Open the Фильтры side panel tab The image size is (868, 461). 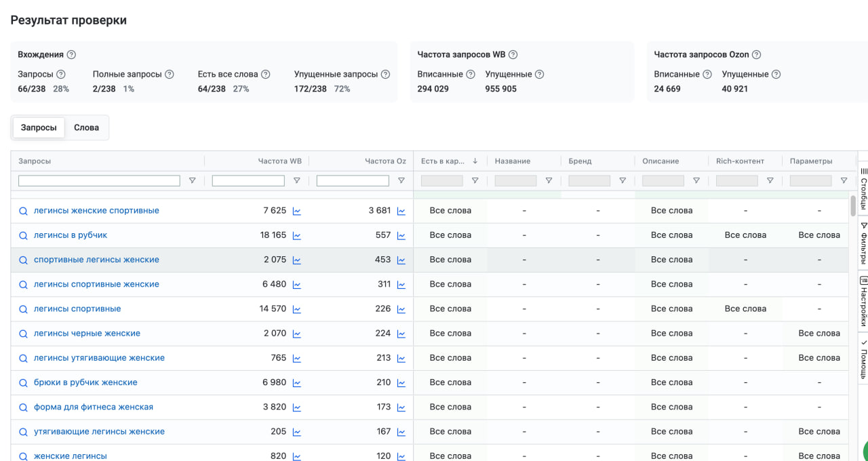click(x=863, y=242)
